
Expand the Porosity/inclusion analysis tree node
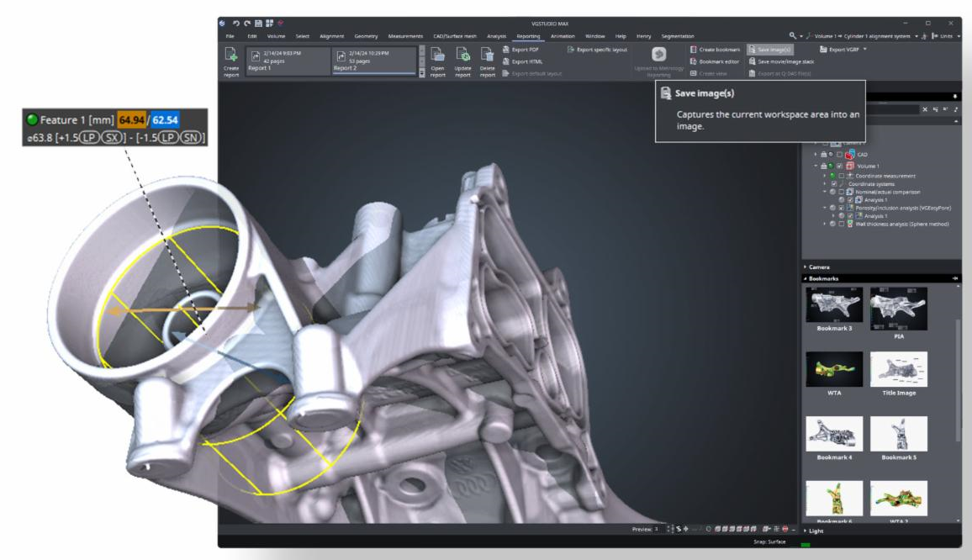tap(825, 208)
